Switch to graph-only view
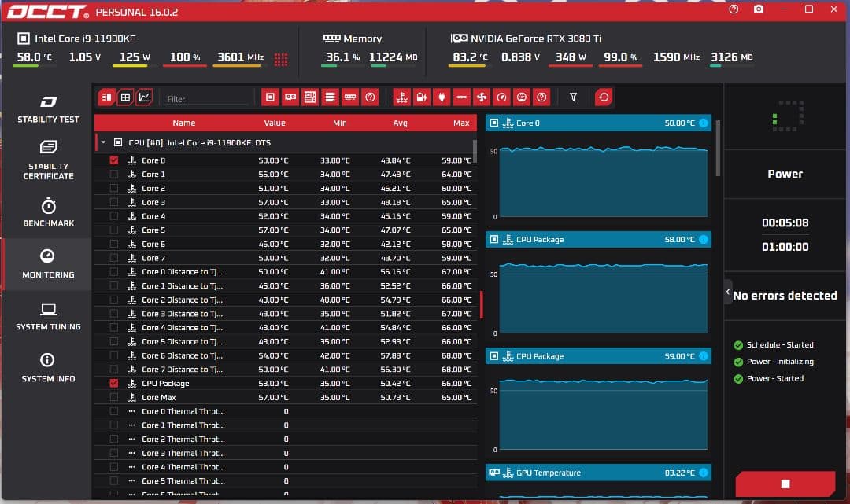This screenshot has height=504, width=850. click(144, 97)
